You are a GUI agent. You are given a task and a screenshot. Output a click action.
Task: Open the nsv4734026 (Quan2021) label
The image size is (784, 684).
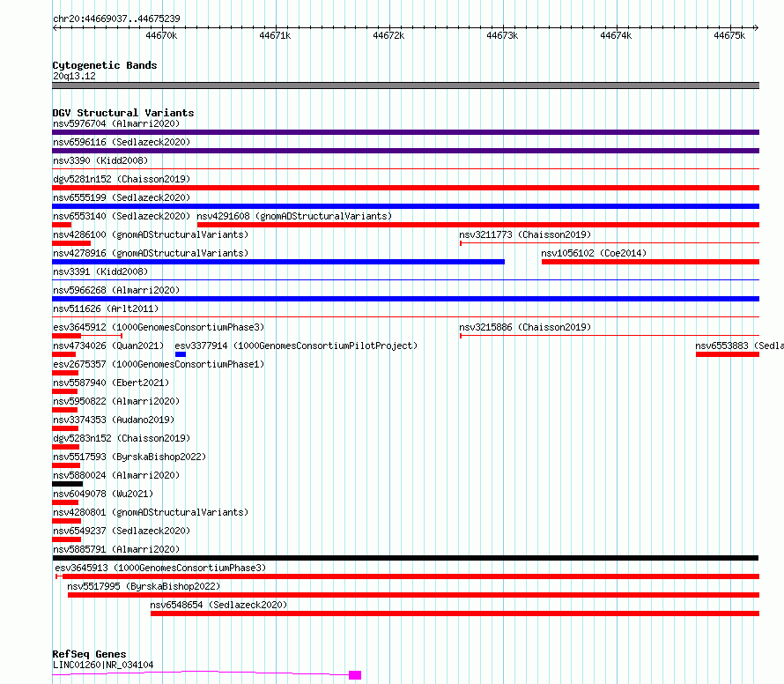[108, 346]
